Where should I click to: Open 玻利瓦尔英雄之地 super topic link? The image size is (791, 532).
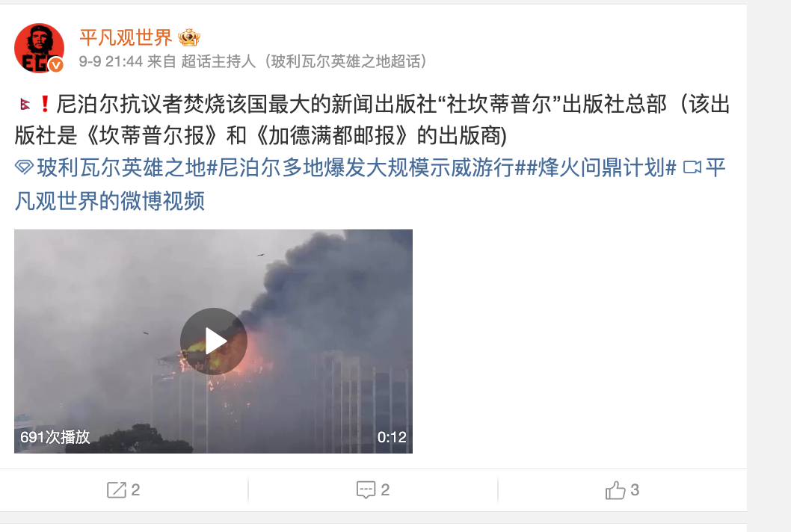click(x=121, y=167)
